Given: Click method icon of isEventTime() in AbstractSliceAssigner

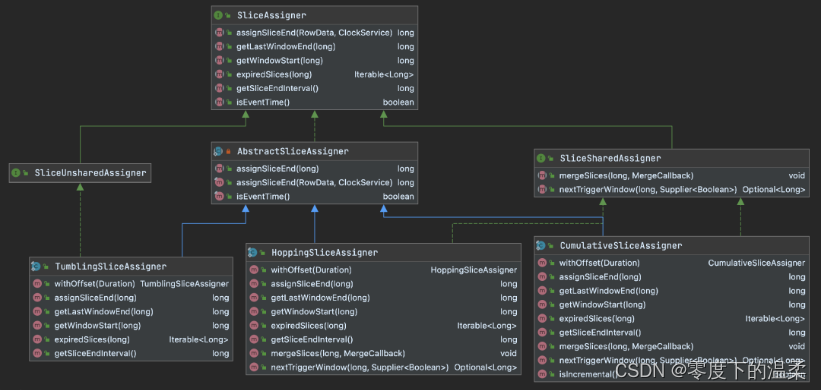Looking at the screenshot, I should [219, 197].
